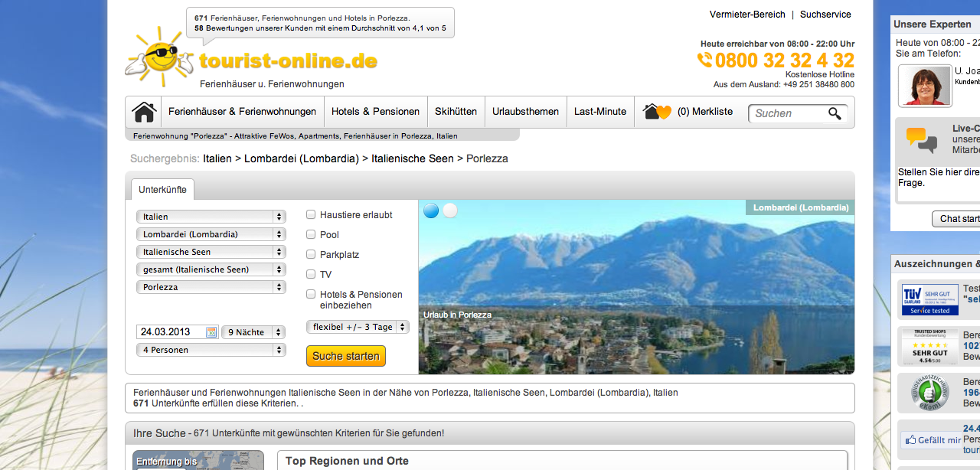Tick the Pool checkbox

[x=311, y=234]
